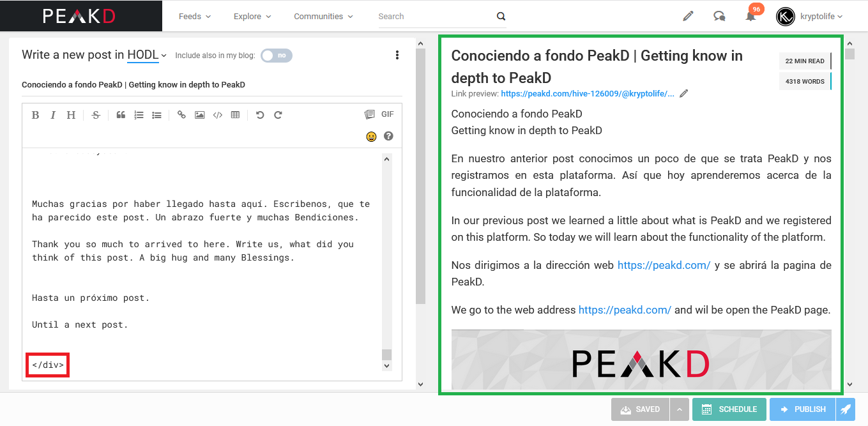Insert a hyperlink from the editor toolbar
This screenshot has height=426, width=868.
coord(181,115)
